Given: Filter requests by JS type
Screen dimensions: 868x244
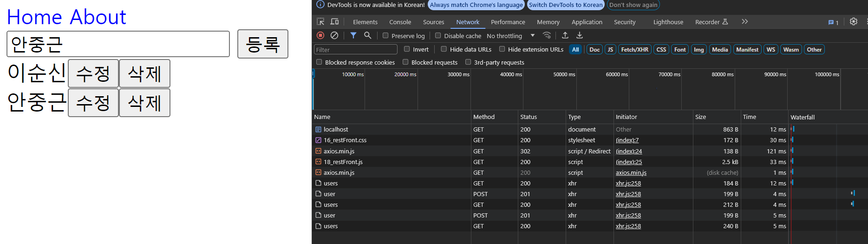Looking at the screenshot, I should click(x=610, y=50).
